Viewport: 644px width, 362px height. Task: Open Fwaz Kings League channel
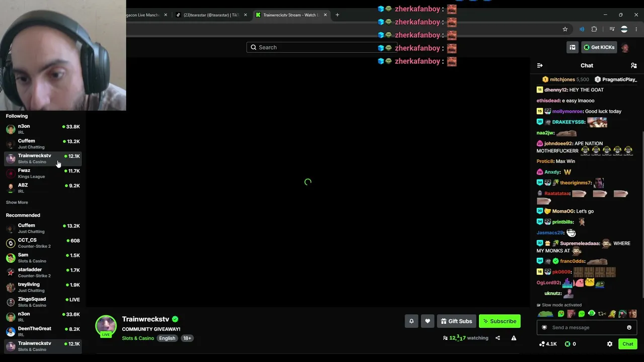coord(43,173)
